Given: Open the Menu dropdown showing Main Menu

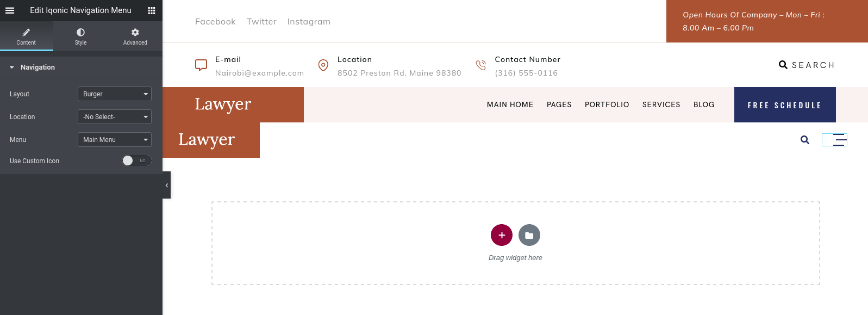Looking at the screenshot, I should pyautogui.click(x=115, y=140).
